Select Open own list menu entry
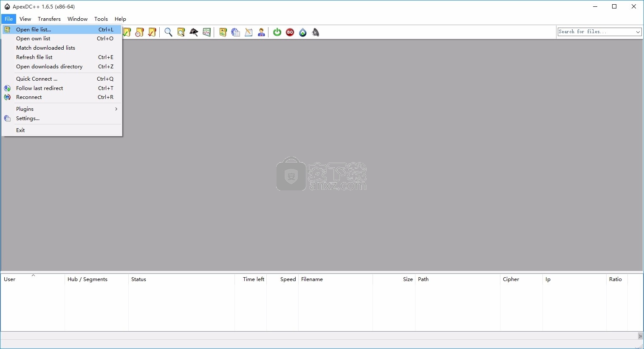 [62, 39]
